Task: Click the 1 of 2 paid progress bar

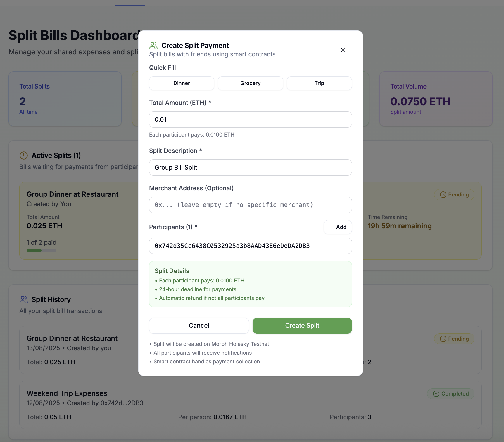Action: tap(42, 251)
